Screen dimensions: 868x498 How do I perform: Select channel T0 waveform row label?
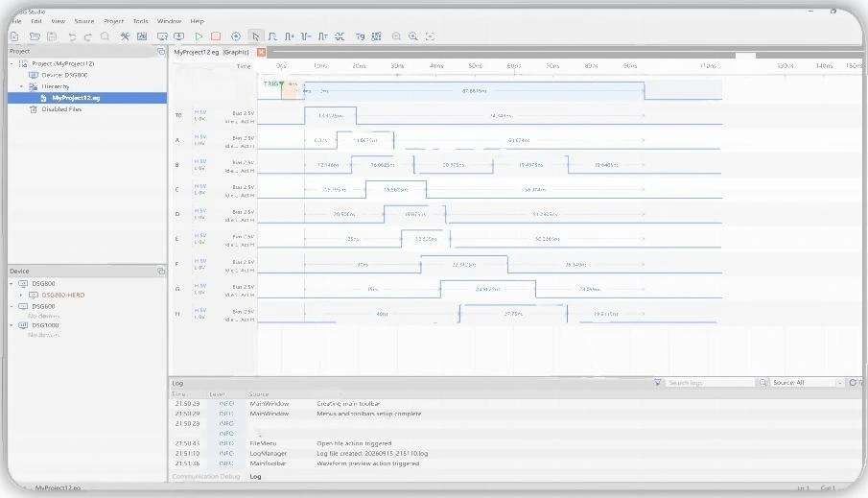(178, 115)
